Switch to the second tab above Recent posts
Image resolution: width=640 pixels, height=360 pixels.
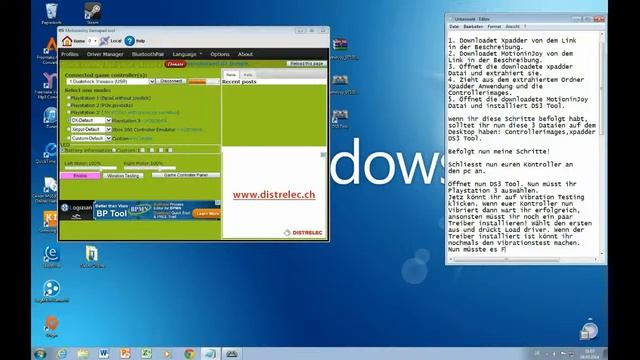point(248,75)
